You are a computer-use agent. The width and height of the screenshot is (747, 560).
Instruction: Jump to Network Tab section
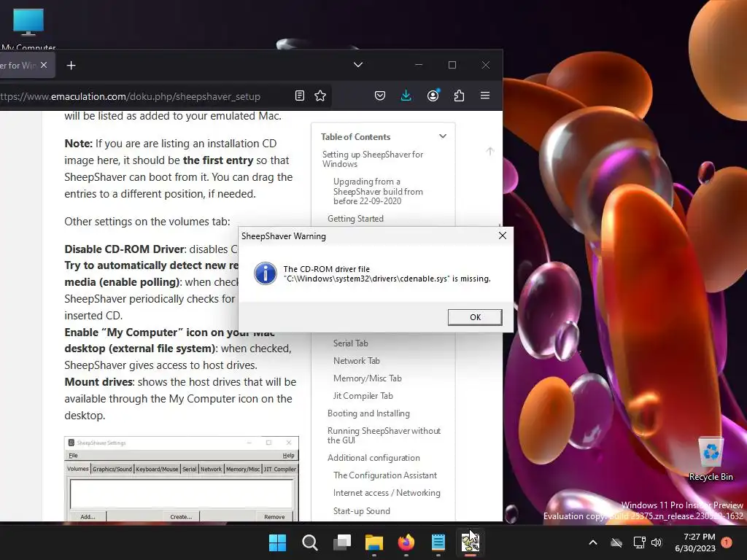tap(356, 361)
